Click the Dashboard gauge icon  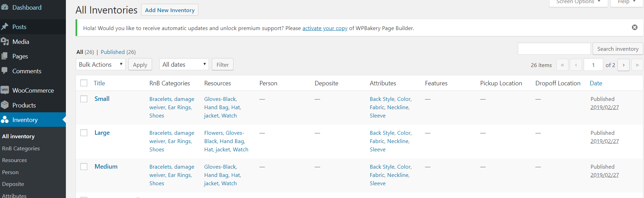(5, 7)
